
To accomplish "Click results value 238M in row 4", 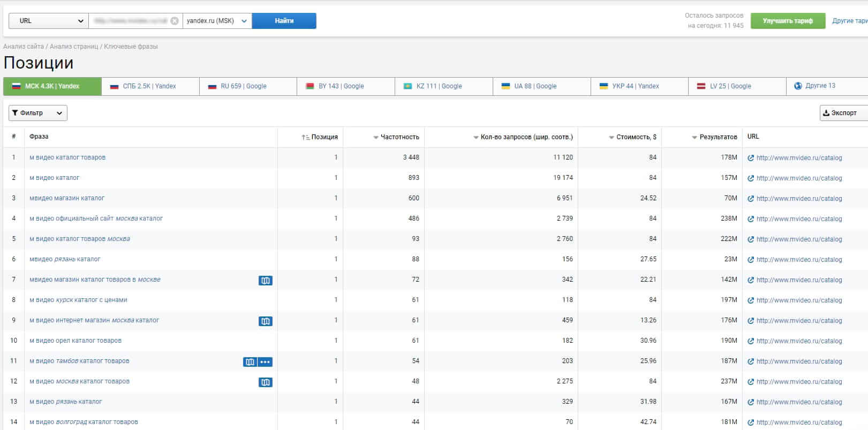I will click(729, 218).
